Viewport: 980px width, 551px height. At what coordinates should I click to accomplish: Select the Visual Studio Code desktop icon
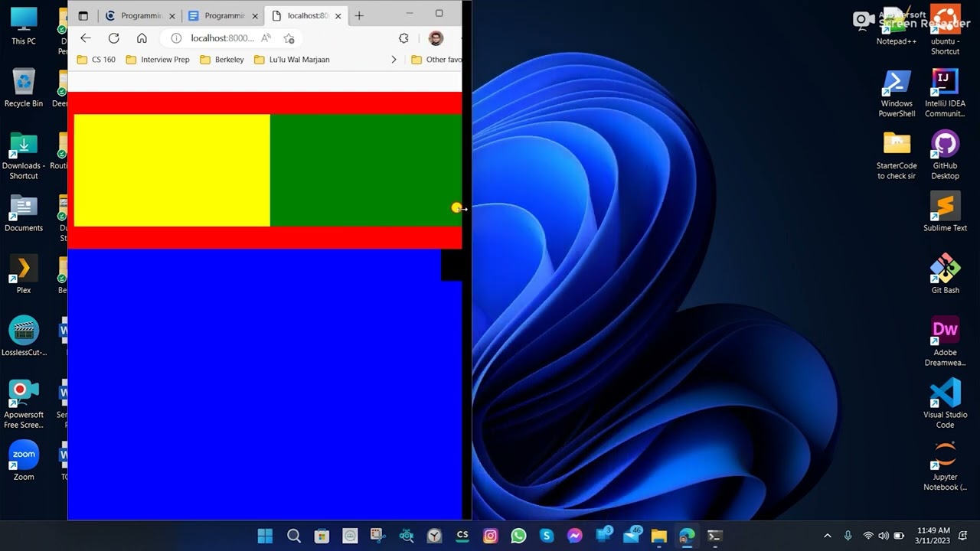point(945,404)
